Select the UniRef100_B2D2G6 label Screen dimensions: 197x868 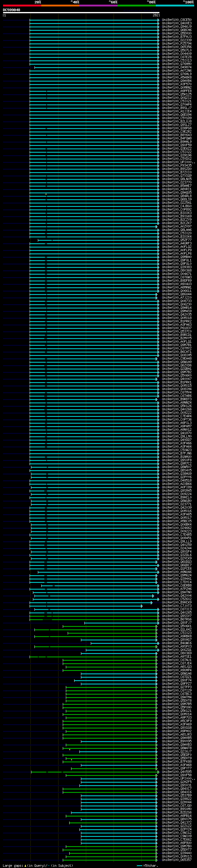pyautogui.click(x=177, y=812)
